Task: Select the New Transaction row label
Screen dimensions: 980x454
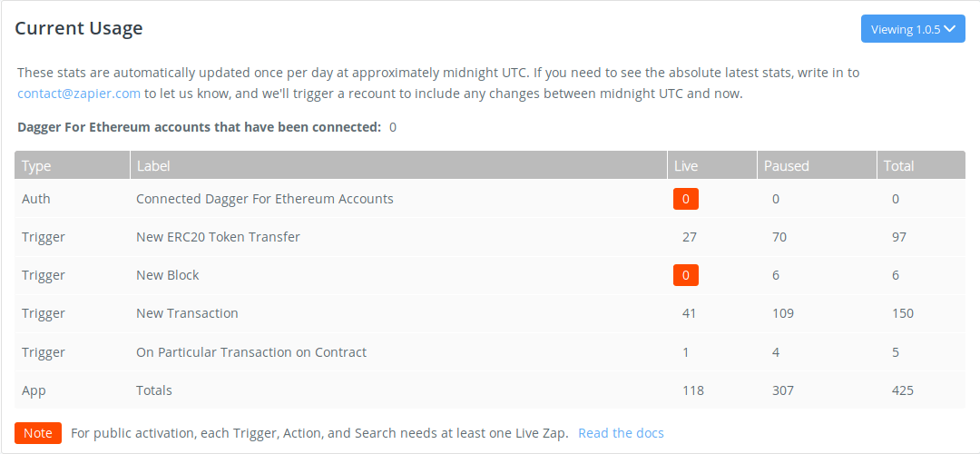Action: click(x=187, y=313)
